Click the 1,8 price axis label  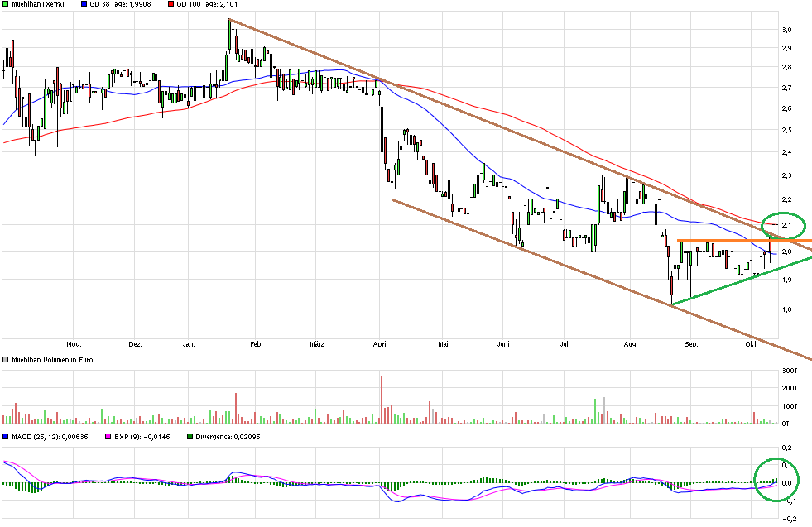click(x=787, y=309)
